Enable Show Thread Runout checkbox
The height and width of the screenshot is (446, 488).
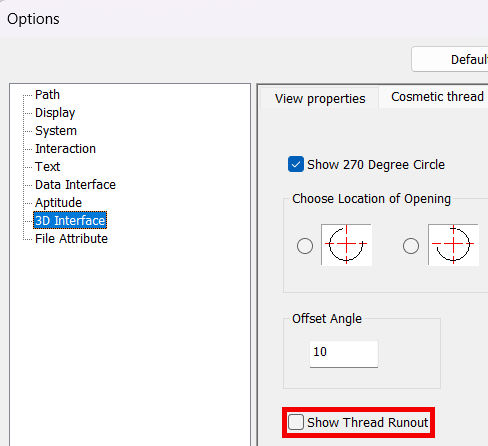296,422
